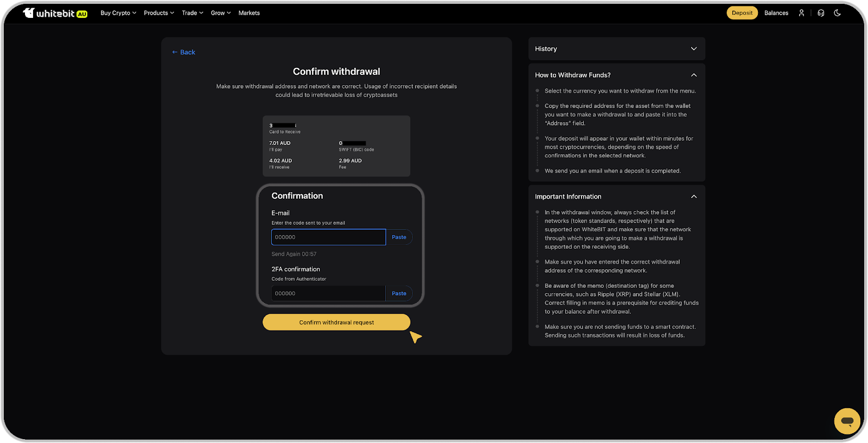Open the chat widget bubble
The height and width of the screenshot is (443, 868).
click(x=847, y=421)
